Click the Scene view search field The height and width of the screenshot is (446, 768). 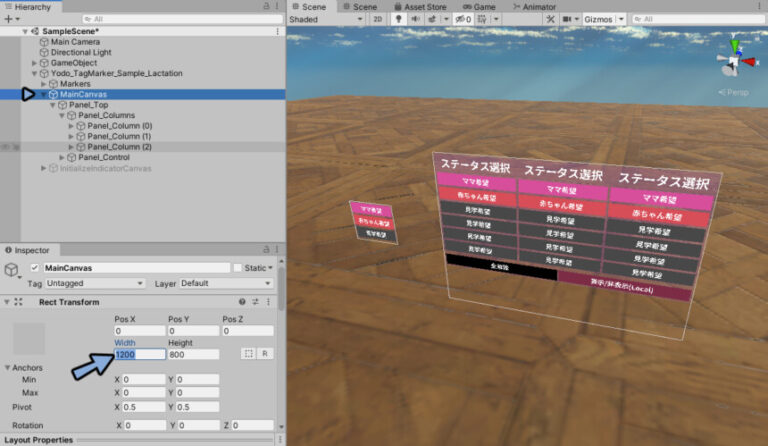click(x=697, y=19)
